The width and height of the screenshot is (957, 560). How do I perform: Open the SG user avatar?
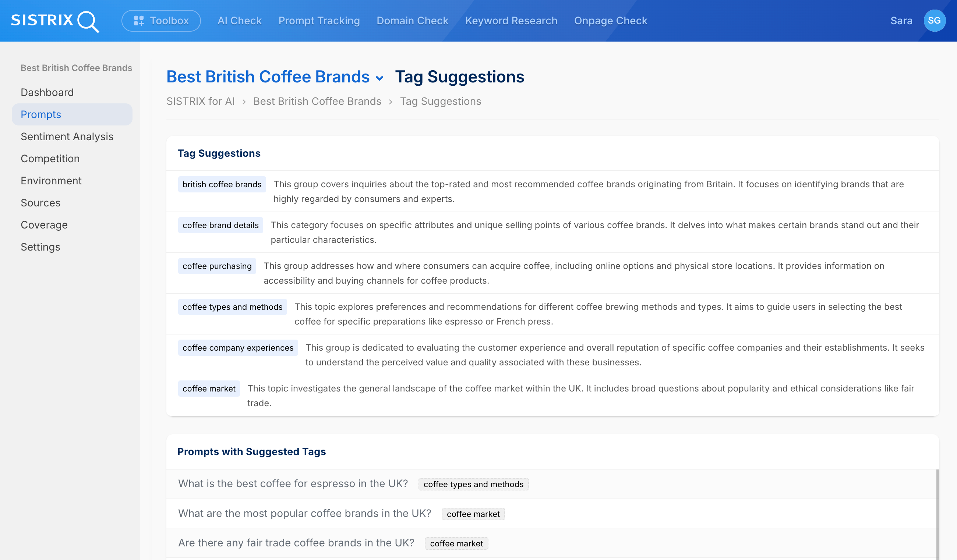(x=935, y=21)
